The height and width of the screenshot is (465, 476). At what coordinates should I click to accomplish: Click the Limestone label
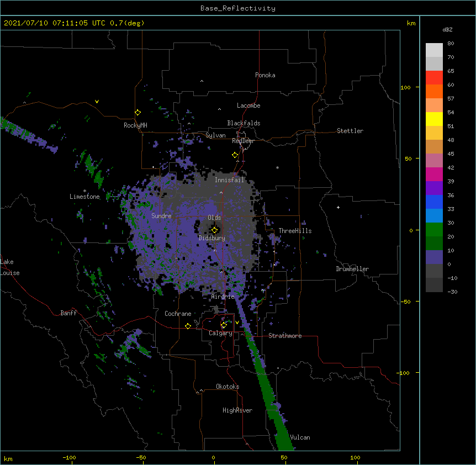click(x=84, y=197)
